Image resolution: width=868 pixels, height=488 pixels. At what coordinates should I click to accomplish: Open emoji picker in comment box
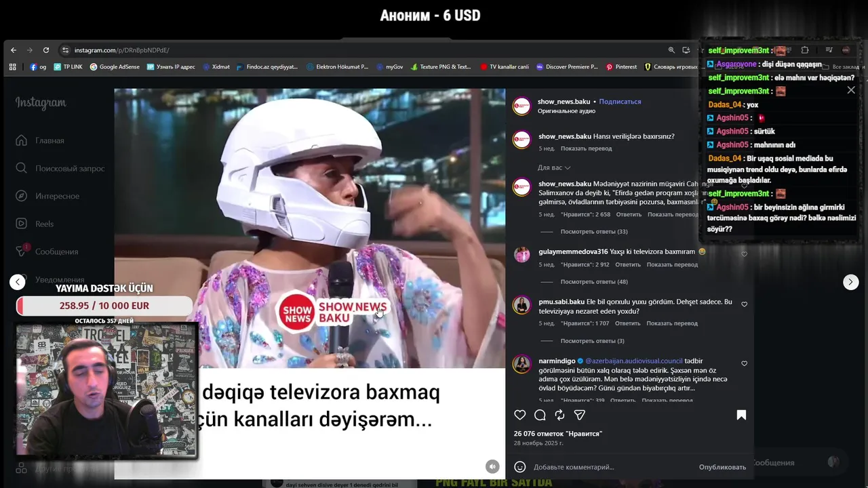[520, 467]
